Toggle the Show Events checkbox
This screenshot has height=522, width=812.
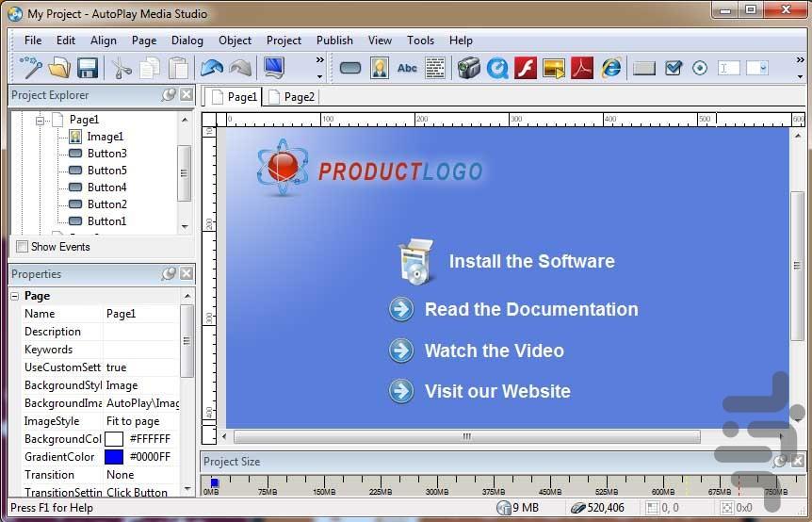[22, 247]
